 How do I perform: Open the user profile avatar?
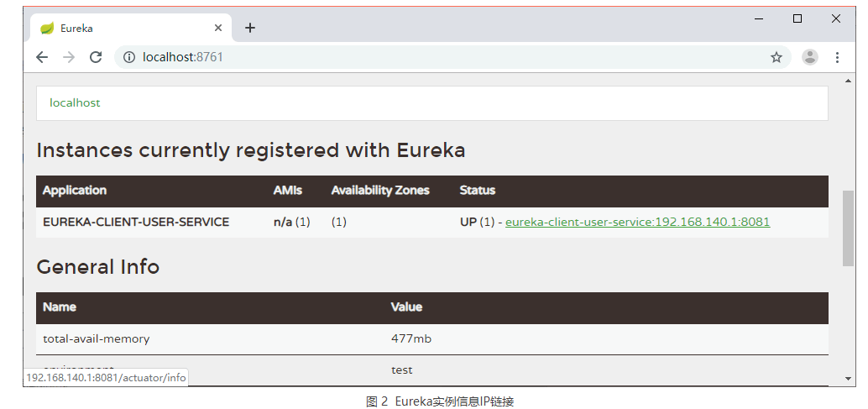click(x=810, y=57)
